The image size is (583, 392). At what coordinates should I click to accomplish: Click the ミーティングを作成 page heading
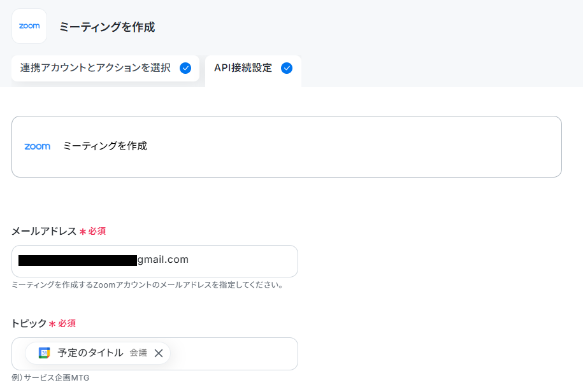tap(107, 27)
